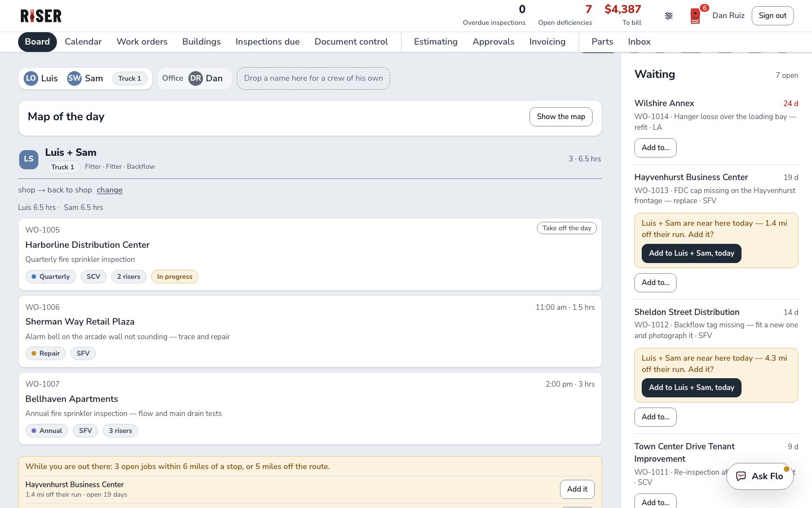Image resolution: width=812 pixels, height=508 pixels.
Task: Click the SW avatar for Sam
Action: (x=74, y=78)
